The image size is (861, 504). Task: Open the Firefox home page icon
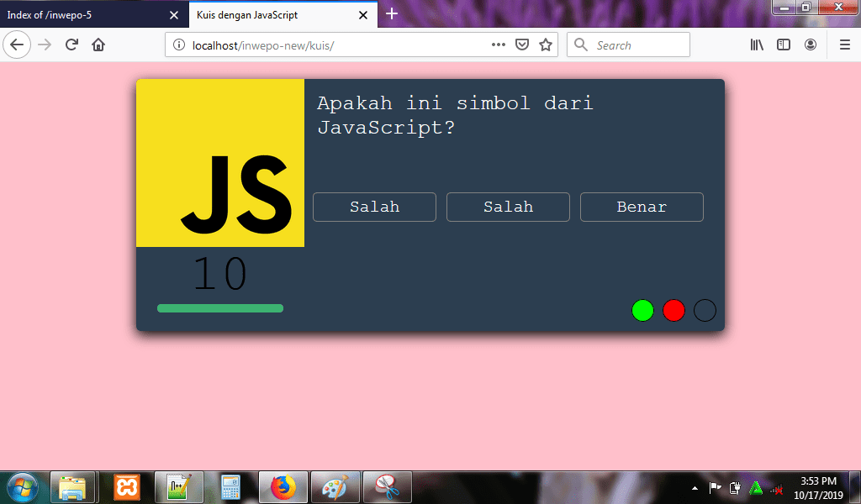[x=98, y=45]
